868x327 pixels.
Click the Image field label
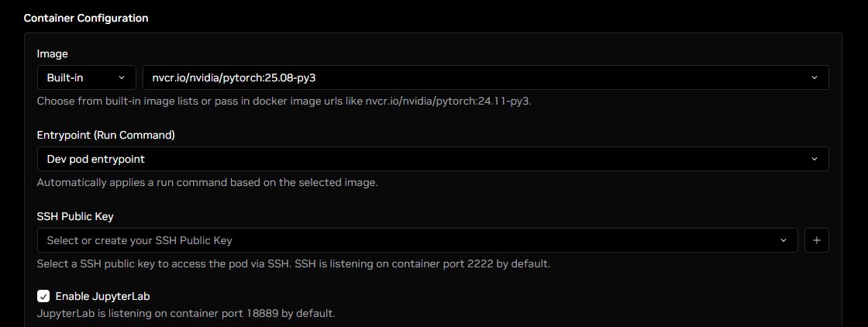pyautogui.click(x=52, y=53)
